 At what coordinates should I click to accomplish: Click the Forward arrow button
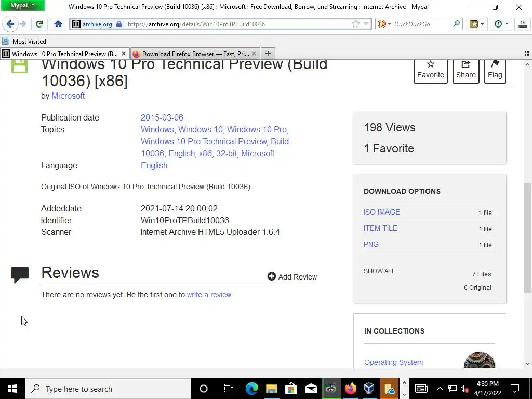pos(23,24)
